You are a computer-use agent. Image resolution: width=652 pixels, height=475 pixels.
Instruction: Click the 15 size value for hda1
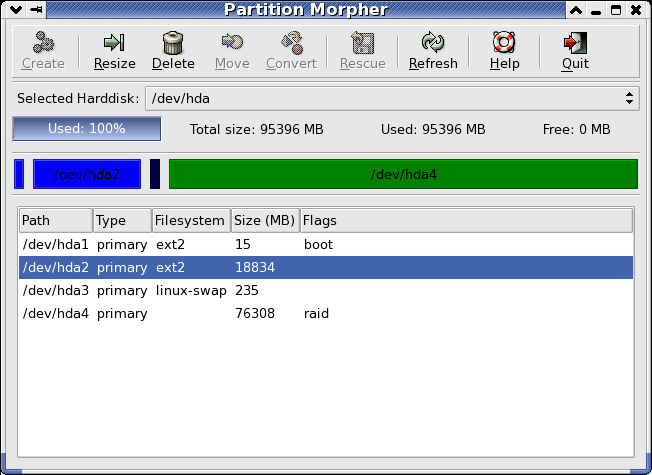click(243, 245)
